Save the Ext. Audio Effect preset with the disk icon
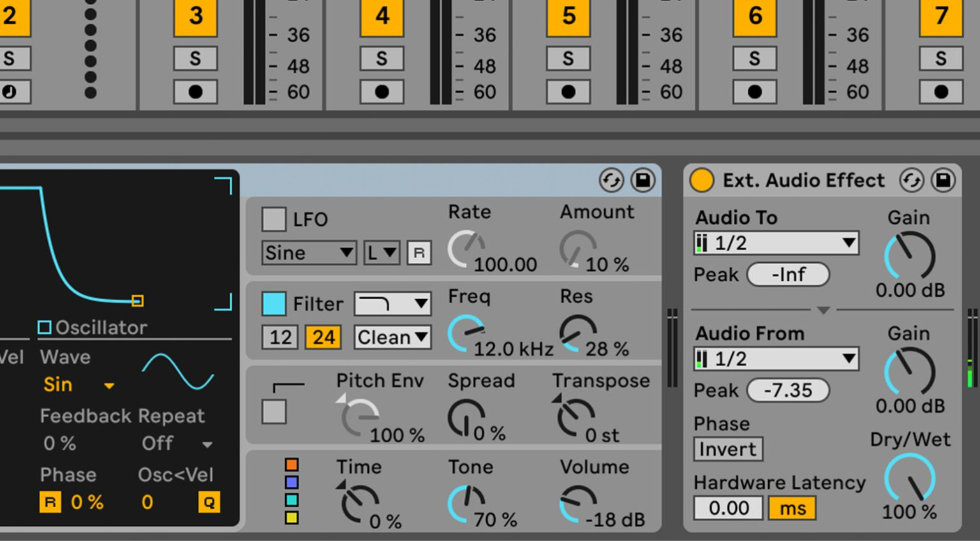The image size is (980, 541). 943,181
